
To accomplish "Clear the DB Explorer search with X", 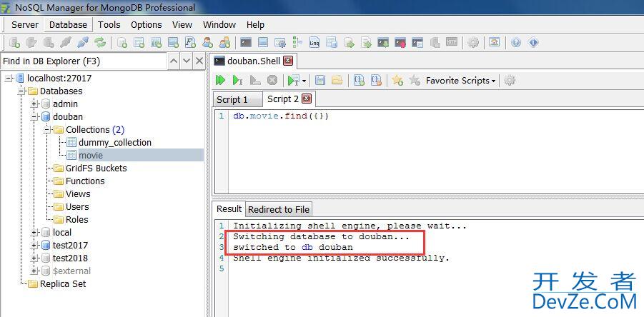I will coord(199,61).
